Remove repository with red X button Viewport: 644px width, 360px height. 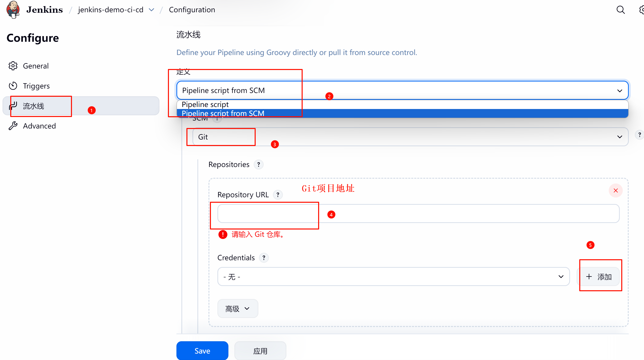[616, 191]
